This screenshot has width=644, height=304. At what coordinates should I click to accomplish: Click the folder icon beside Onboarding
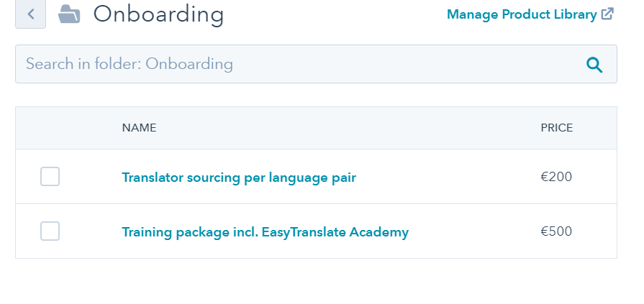pyautogui.click(x=69, y=14)
